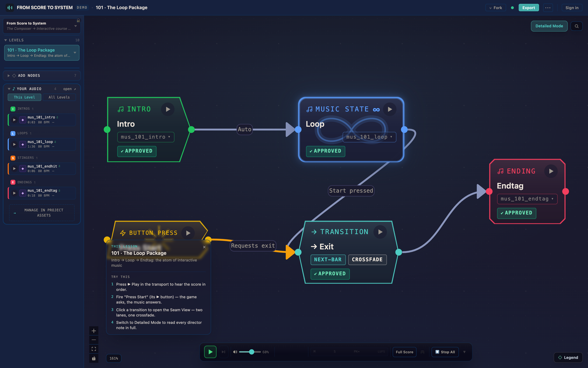Viewport: 588px width, 368px height.
Task: Mute via the speaker volume icon
Action: tap(235, 352)
